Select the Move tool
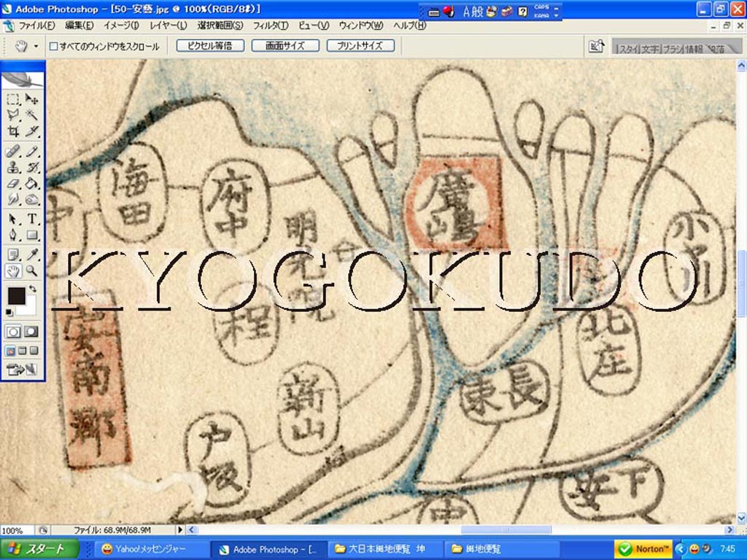Screen dimensions: 747x560 (x=31, y=99)
